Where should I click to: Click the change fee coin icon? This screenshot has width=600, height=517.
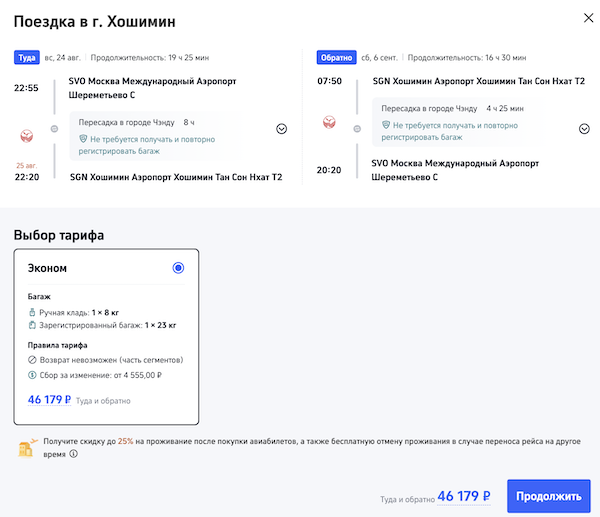coord(32,374)
